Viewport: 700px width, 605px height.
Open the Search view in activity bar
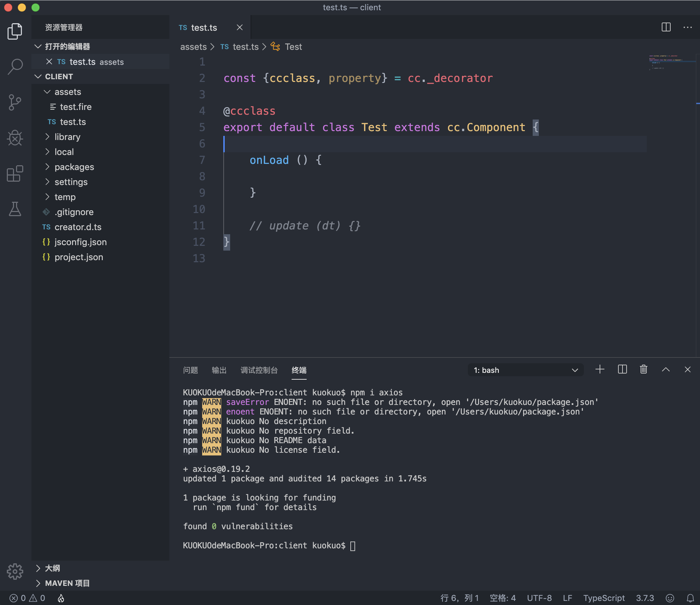tap(15, 67)
